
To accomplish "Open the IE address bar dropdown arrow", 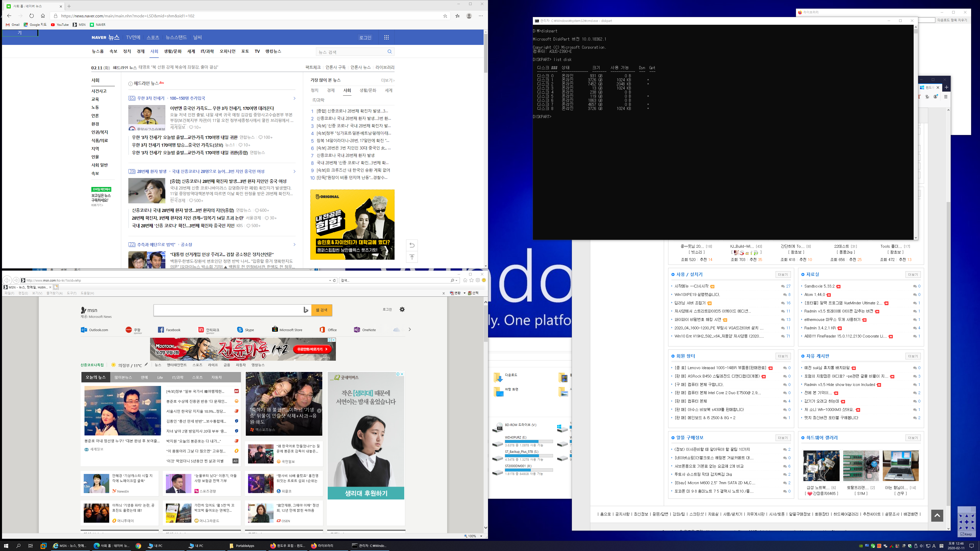I will point(330,280).
